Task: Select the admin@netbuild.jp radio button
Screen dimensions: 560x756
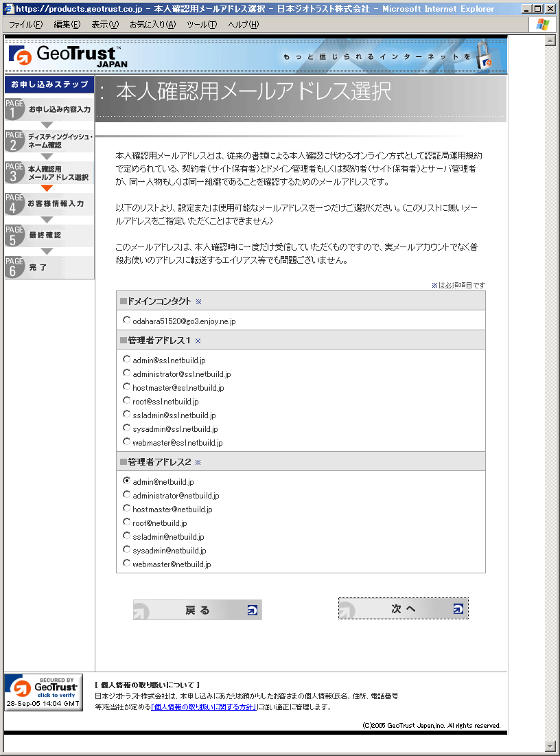Action: click(x=126, y=480)
